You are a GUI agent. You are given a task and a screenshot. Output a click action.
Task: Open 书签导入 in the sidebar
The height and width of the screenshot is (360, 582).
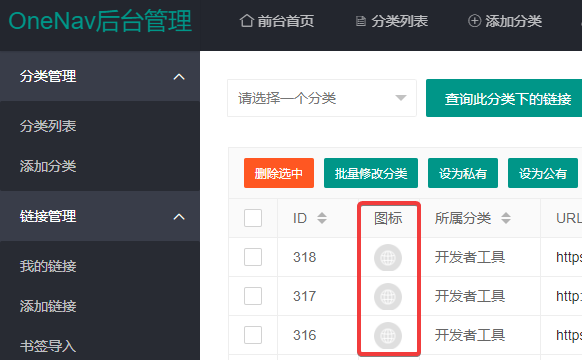pyautogui.click(x=48, y=346)
